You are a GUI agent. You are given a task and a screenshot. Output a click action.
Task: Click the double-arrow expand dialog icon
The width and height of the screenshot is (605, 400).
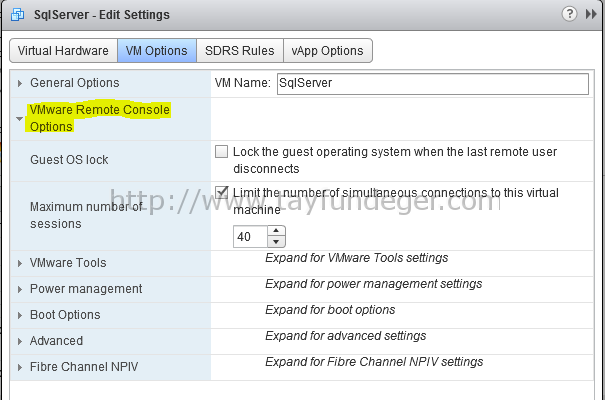tap(591, 14)
